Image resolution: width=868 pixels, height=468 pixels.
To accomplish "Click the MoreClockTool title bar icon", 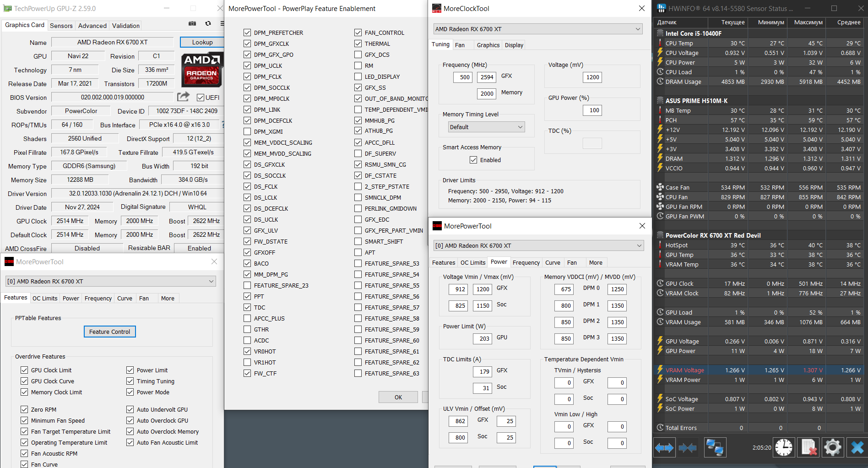I will click(437, 9).
